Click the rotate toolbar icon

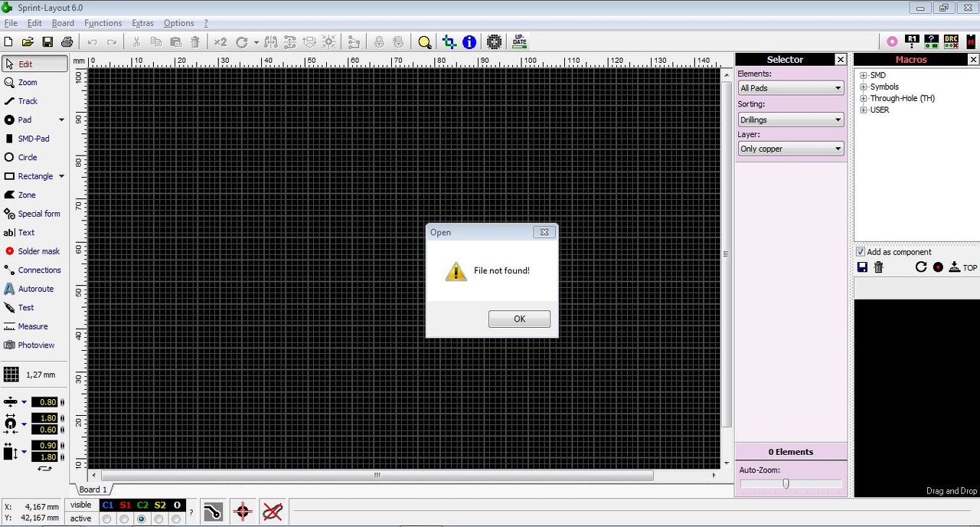click(x=242, y=42)
